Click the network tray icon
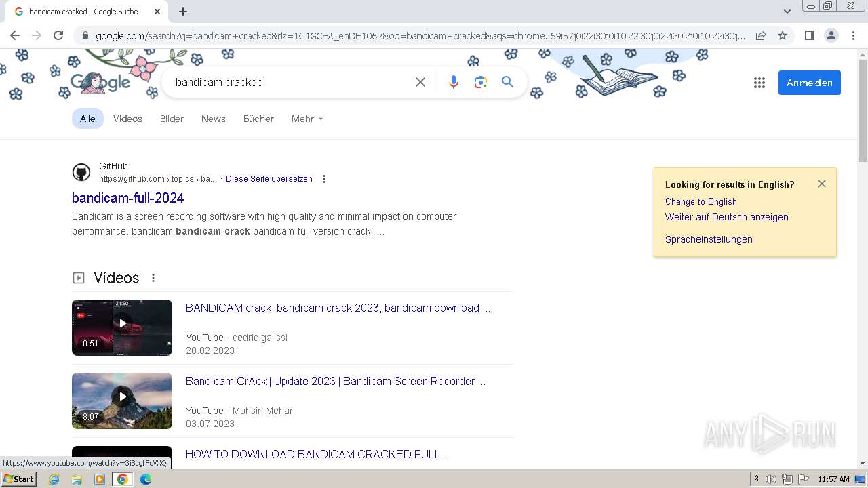The image size is (868, 488). click(787, 479)
